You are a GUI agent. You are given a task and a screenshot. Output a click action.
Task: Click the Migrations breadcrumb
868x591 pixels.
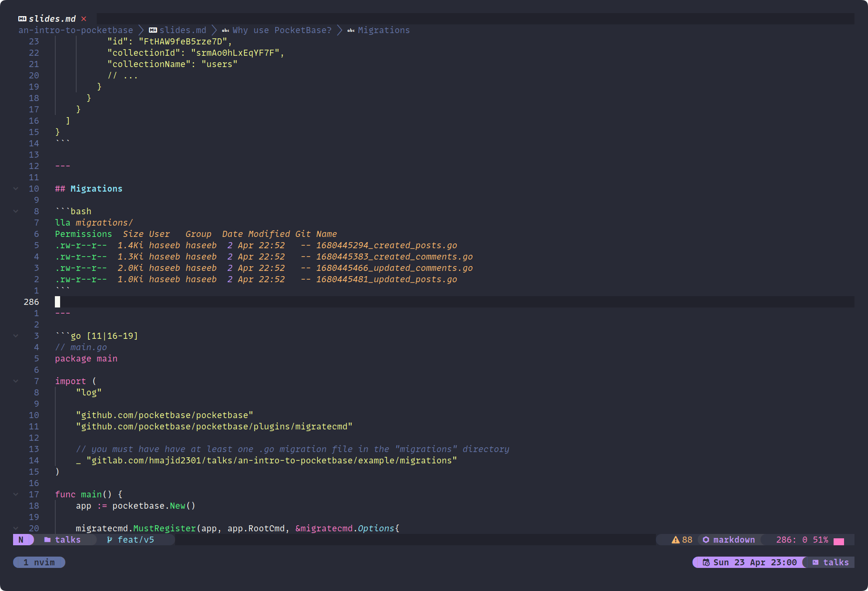pos(384,30)
